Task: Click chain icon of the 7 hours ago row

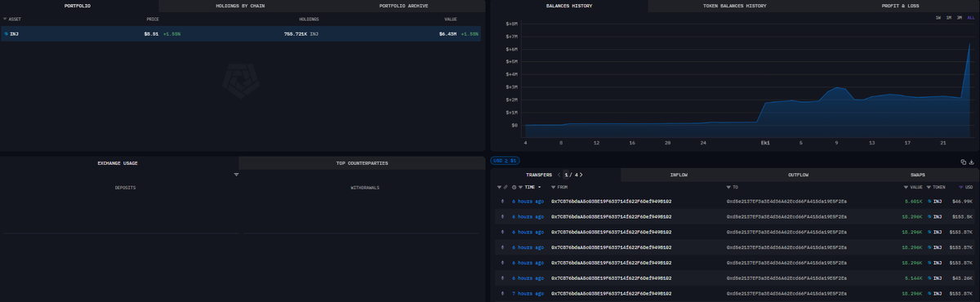Action: point(502,293)
